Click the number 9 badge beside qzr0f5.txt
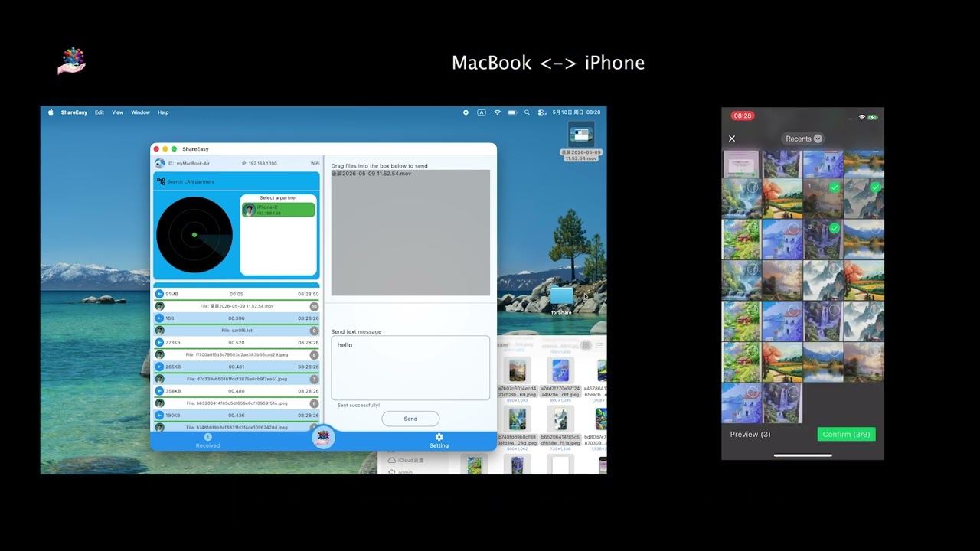Viewport: 980px width, 551px height. tap(314, 331)
